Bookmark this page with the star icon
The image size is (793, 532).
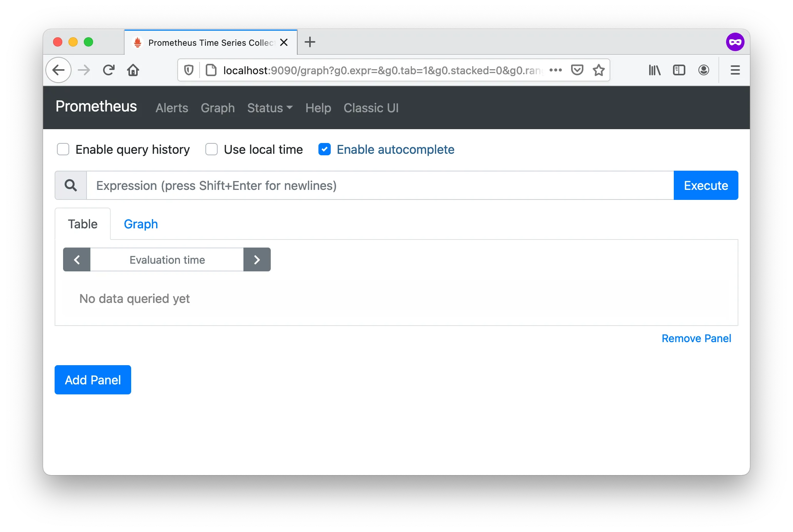598,70
